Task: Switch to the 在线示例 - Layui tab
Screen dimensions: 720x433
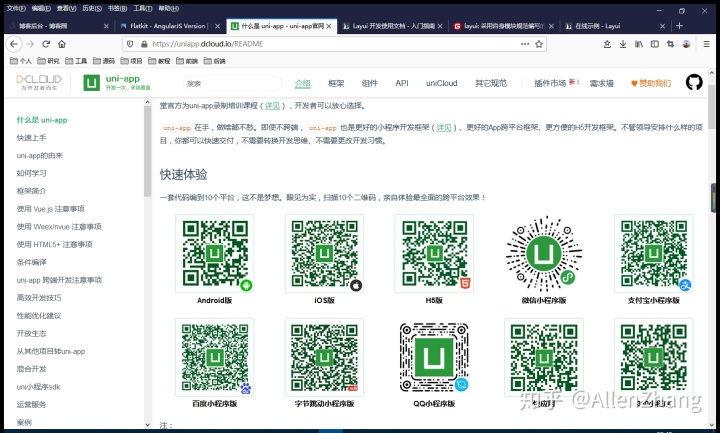Action: [614, 26]
